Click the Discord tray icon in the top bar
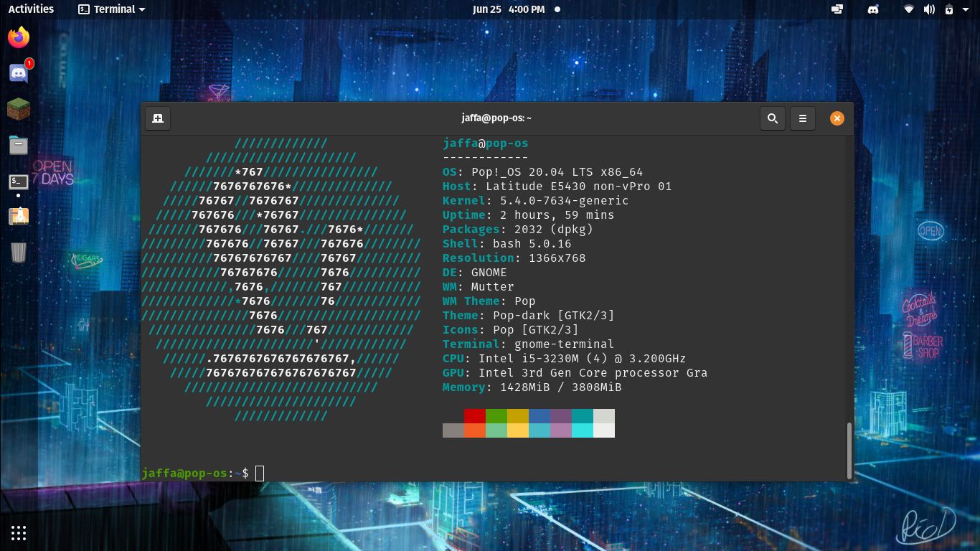The width and height of the screenshot is (980, 551). (873, 9)
